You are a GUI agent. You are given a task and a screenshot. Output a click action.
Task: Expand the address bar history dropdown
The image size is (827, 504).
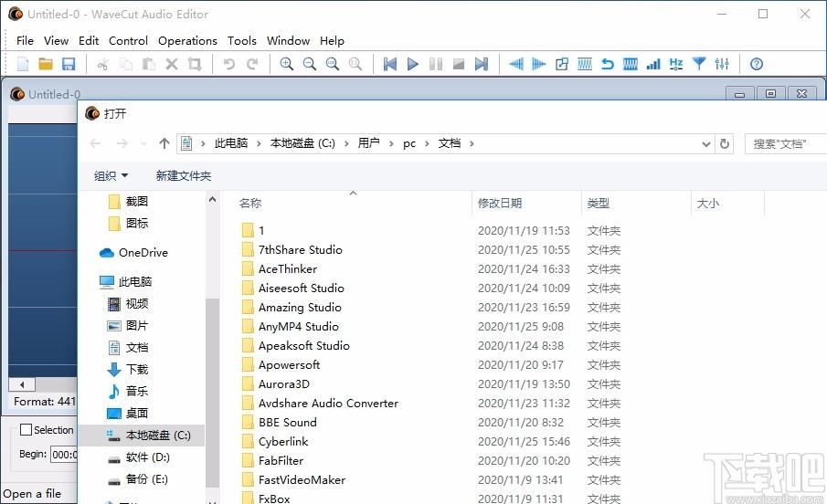[x=706, y=144]
